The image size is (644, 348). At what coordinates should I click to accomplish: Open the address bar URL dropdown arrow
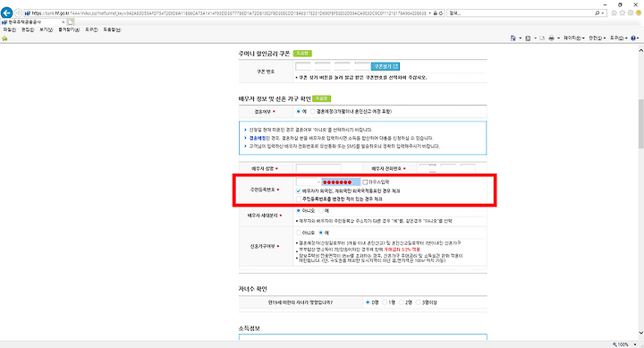click(x=430, y=13)
